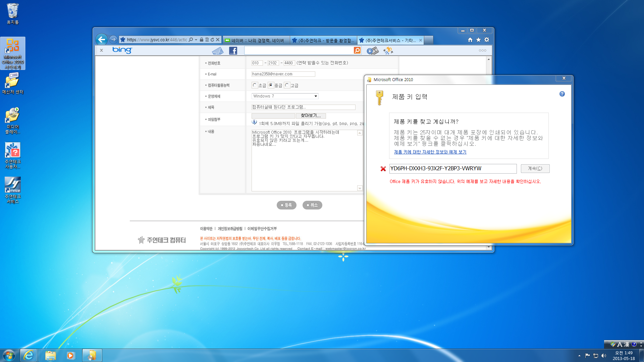Select the 중급 skill level
The width and height of the screenshot is (644, 362).
click(x=271, y=85)
